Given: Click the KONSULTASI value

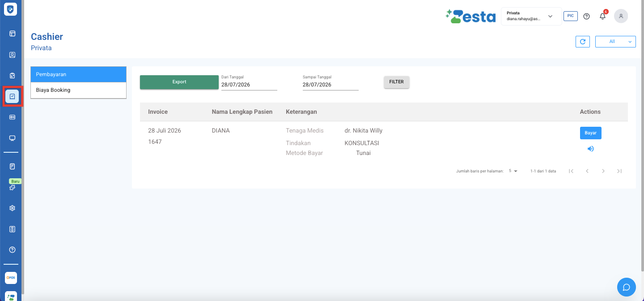Looking at the screenshot, I should point(362,143).
